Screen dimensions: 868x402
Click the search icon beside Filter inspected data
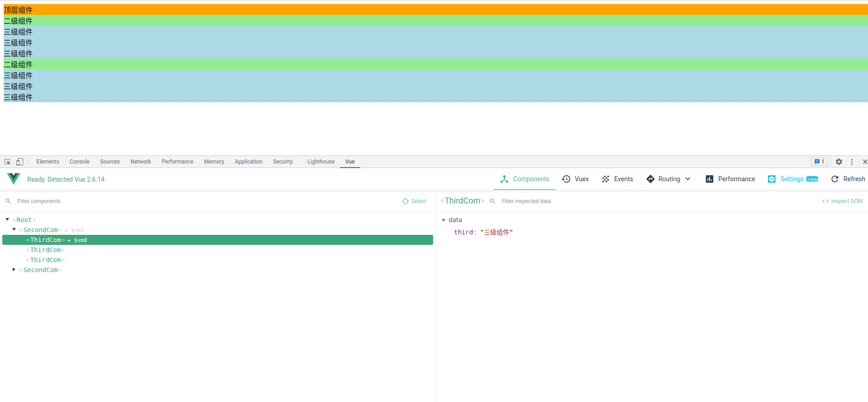point(493,201)
